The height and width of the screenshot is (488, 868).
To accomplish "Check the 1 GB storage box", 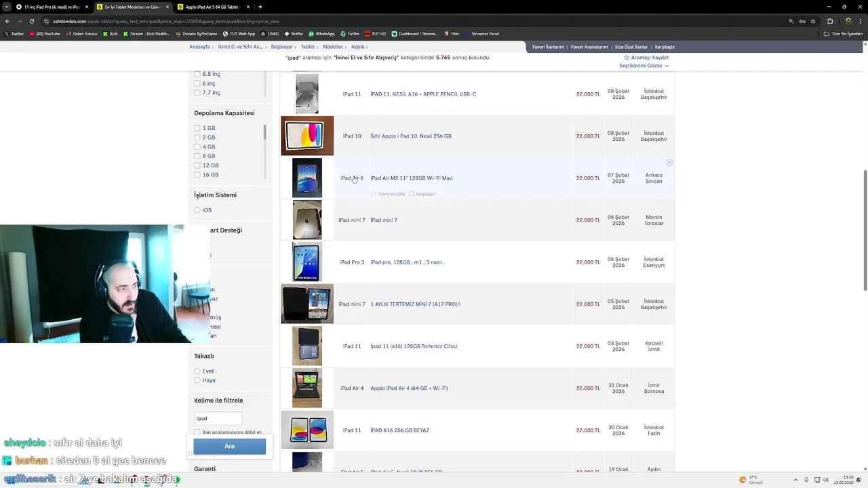I will click(197, 128).
